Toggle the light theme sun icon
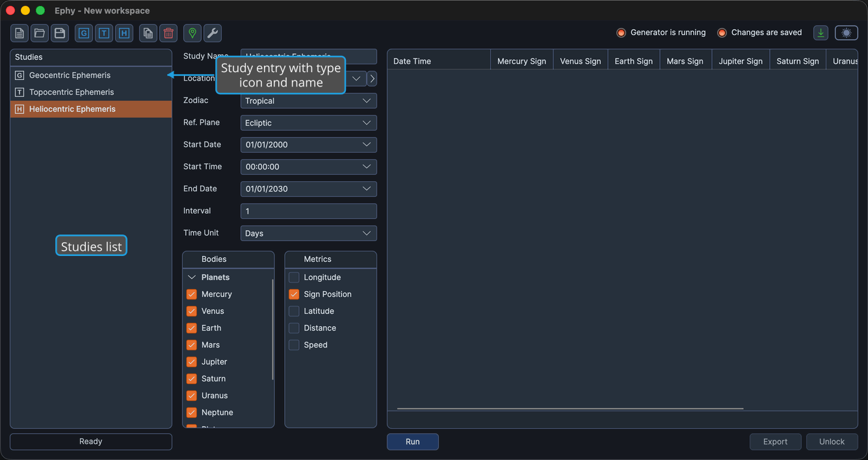 click(x=847, y=32)
